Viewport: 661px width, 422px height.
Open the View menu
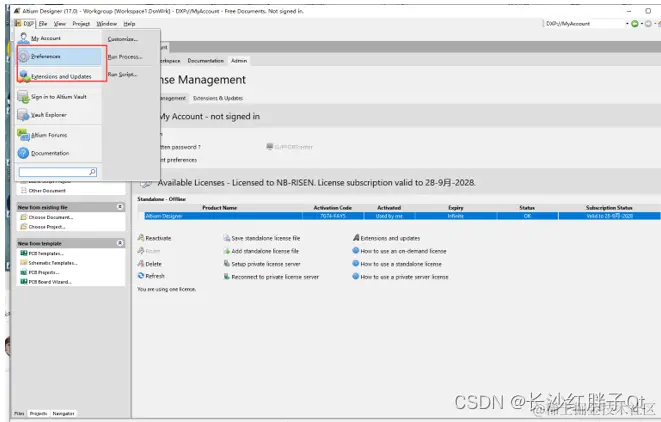(x=59, y=24)
